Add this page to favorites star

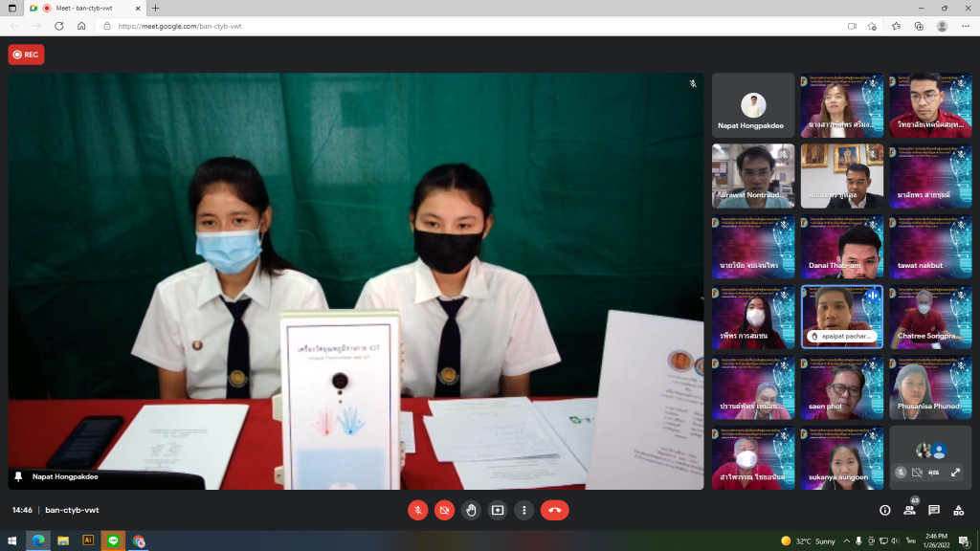coord(872,26)
